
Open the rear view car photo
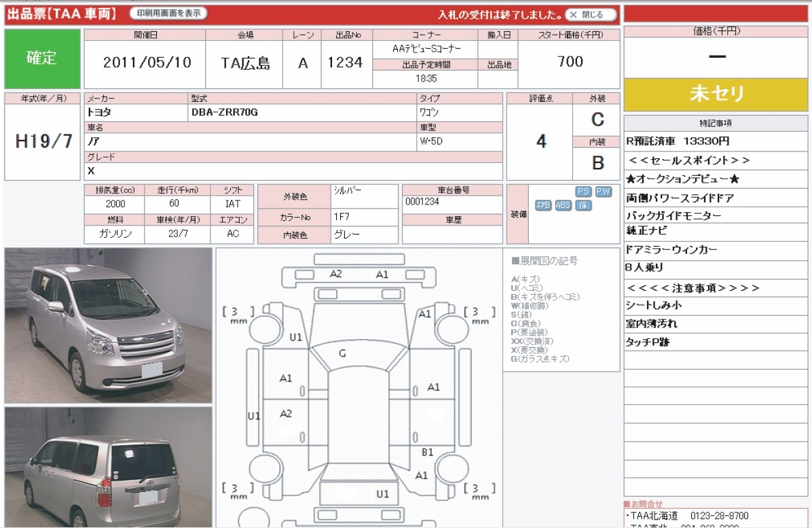108,467
